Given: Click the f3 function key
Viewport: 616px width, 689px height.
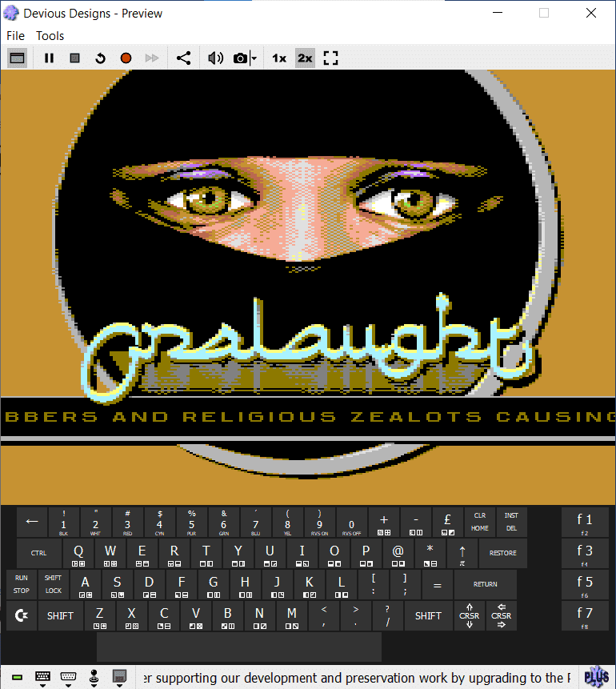Looking at the screenshot, I should (585, 553).
